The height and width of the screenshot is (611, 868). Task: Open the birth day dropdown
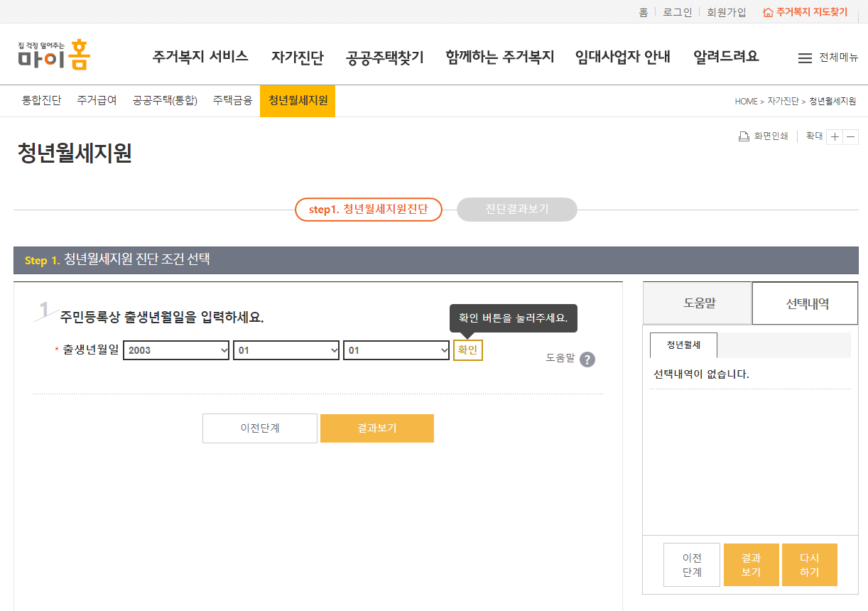(396, 350)
